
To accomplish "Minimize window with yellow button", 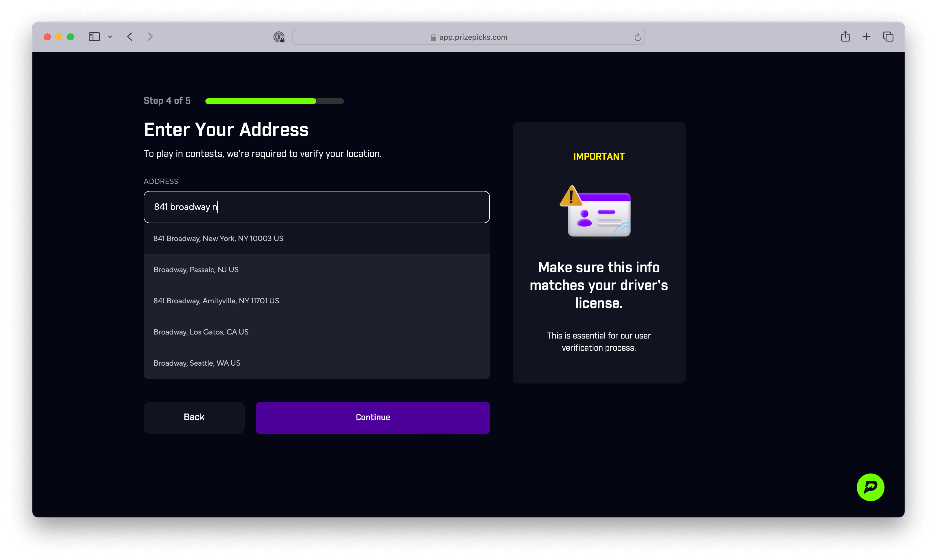I will click(59, 37).
